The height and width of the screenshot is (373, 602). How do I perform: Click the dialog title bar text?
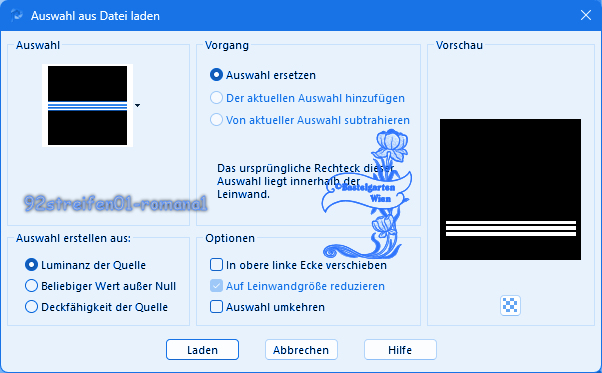[x=95, y=16]
